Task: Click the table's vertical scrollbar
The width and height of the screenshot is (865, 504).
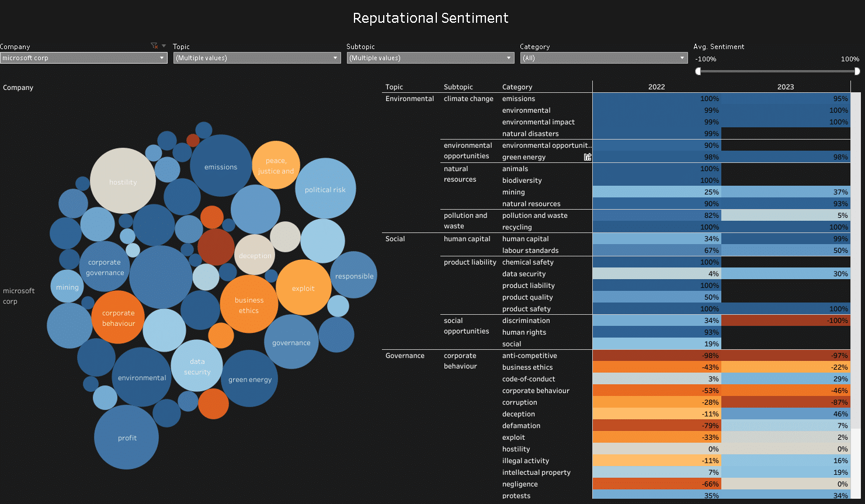Action: pyautogui.click(x=856, y=260)
